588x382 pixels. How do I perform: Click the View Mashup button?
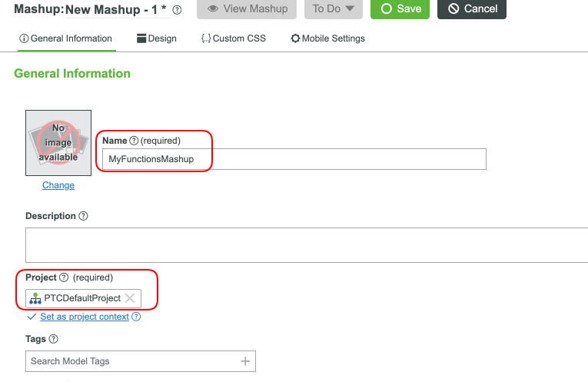pos(247,9)
